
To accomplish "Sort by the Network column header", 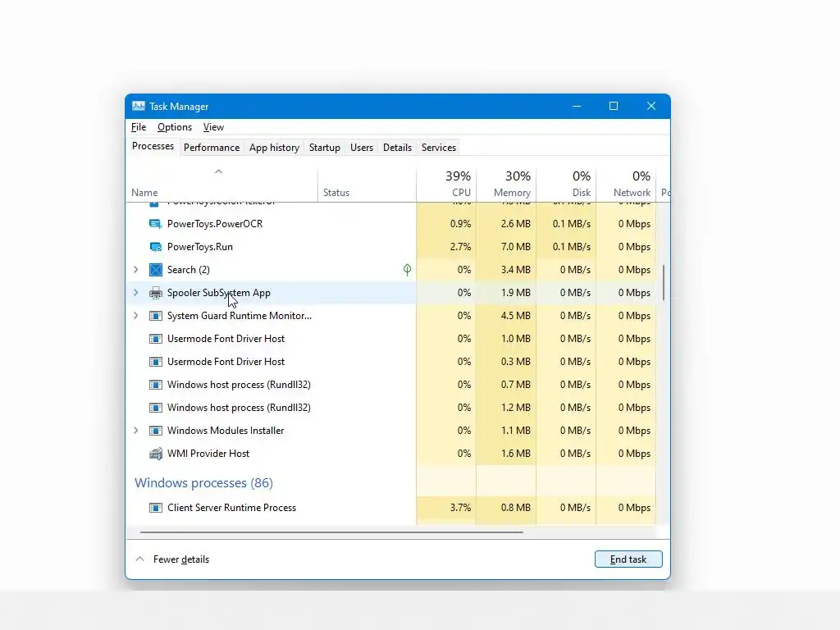I will [x=626, y=185].
